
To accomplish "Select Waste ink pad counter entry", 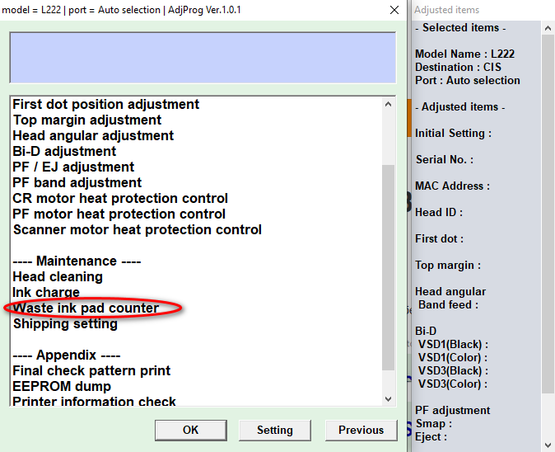I will click(x=86, y=308).
